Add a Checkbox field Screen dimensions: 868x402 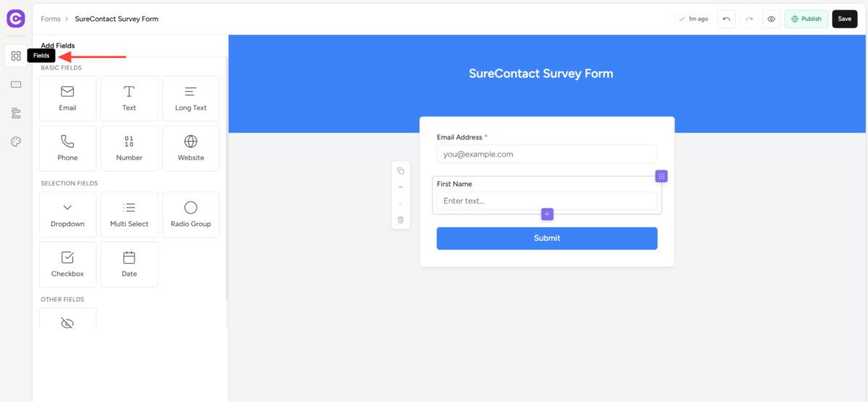tap(67, 264)
